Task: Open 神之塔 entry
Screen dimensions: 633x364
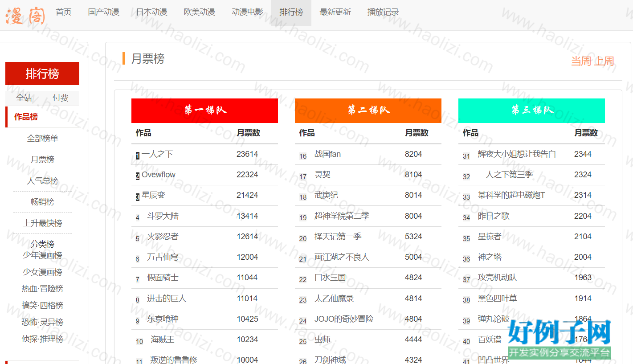Action: pyautogui.click(x=490, y=257)
